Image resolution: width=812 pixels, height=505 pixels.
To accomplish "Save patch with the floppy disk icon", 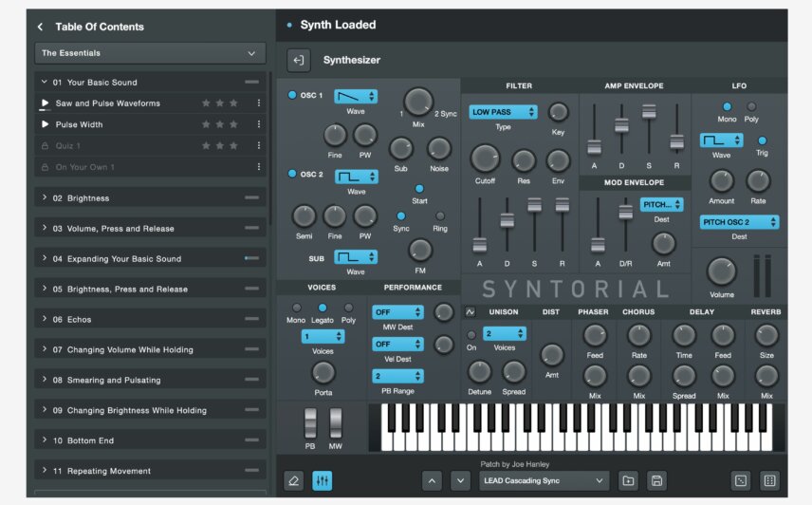I will [656, 480].
